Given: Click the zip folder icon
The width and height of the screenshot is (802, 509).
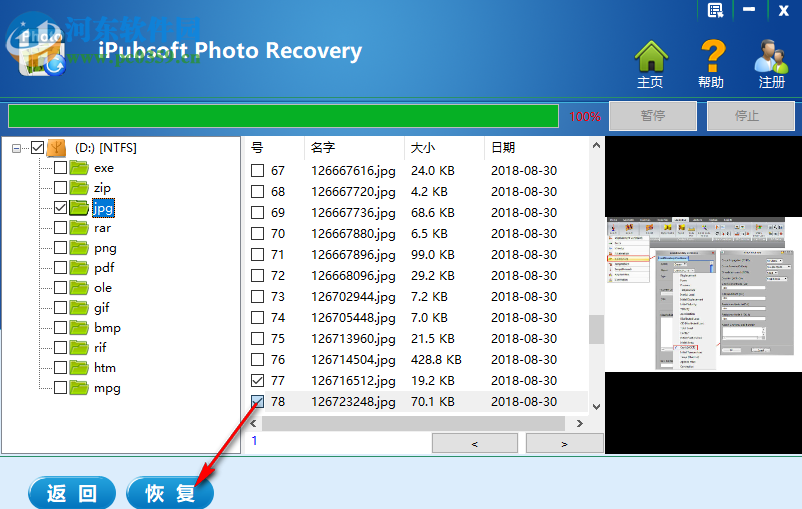Looking at the screenshot, I should [79, 188].
